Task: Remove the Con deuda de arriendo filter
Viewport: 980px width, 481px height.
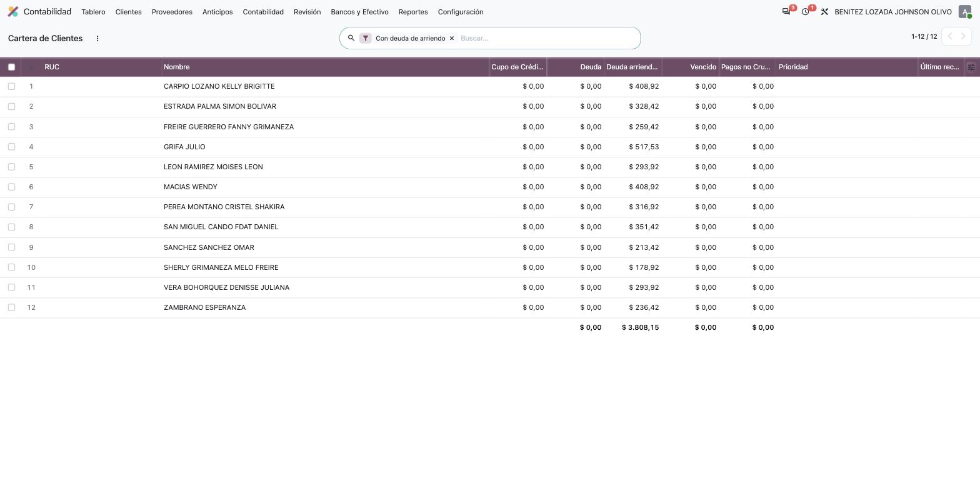Action: [x=452, y=38]
